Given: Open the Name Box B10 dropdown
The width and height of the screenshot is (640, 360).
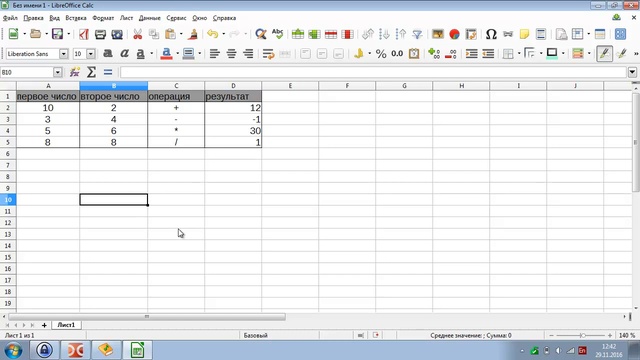Looking at the screenshot, I should pos(58,72).
